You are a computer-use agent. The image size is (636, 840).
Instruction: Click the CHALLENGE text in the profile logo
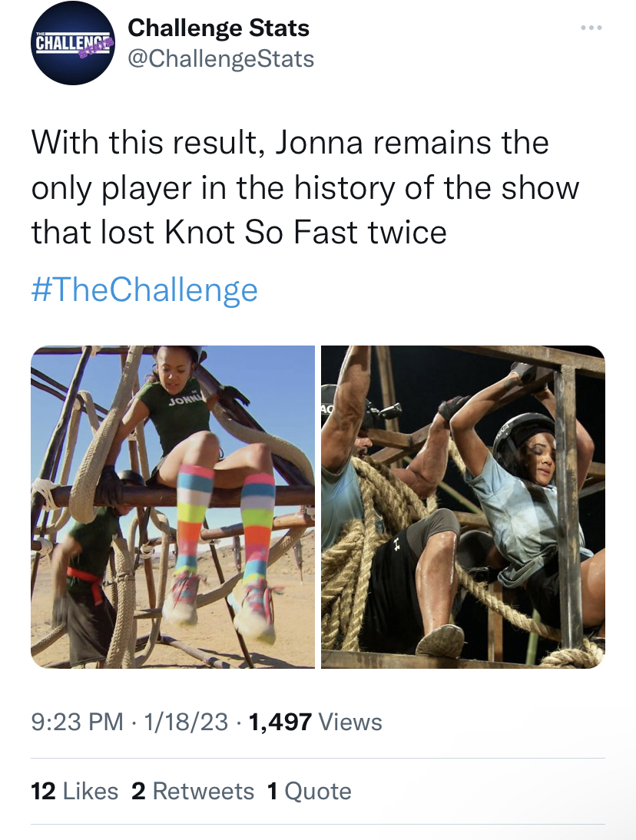[x=72, y=43]
